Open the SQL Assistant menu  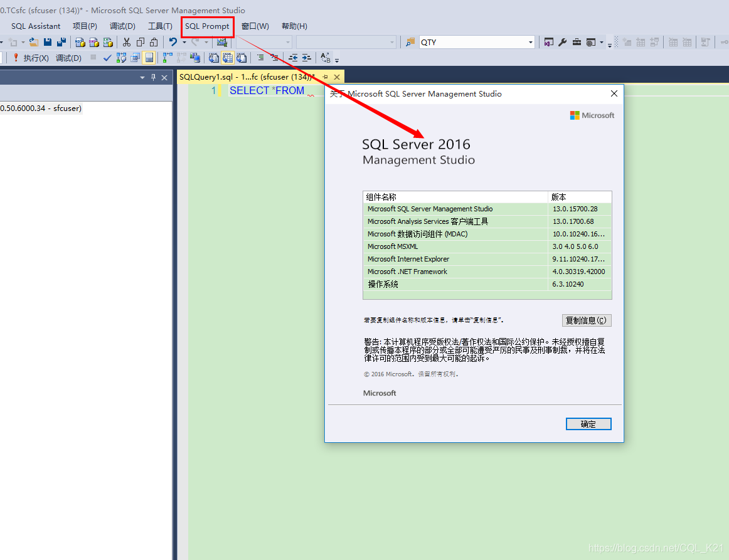pyautogui.click(x=36, y=26)
